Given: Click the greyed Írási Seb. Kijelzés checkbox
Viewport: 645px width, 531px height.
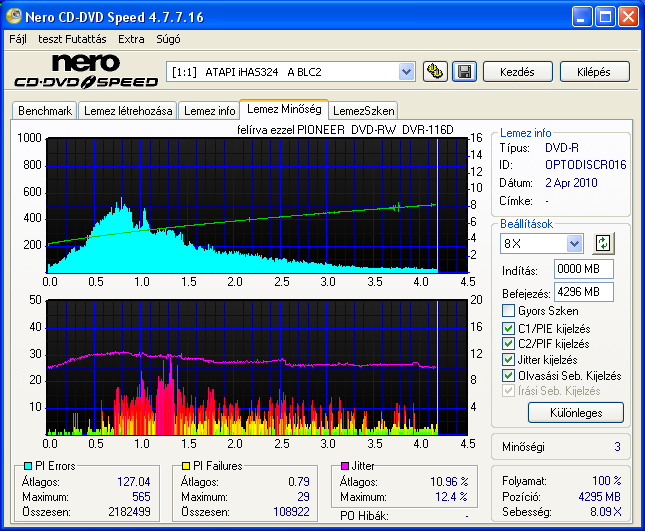Looking at the screenshot, I should click(508, 390).
